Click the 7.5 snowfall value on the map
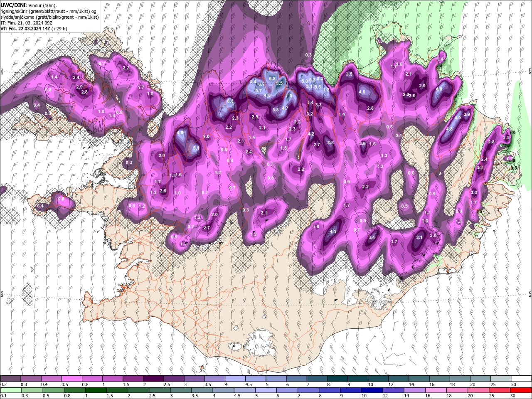532x399 pixels. 289,96
